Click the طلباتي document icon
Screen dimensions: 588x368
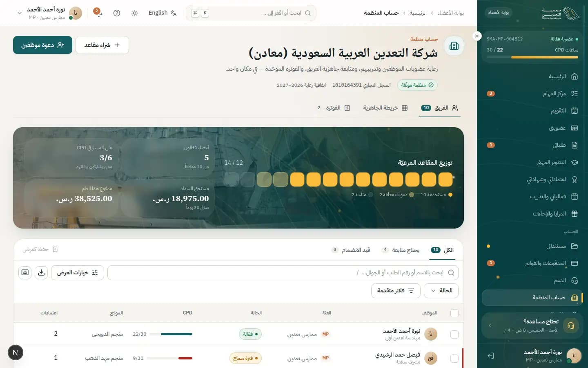point(575,145)
